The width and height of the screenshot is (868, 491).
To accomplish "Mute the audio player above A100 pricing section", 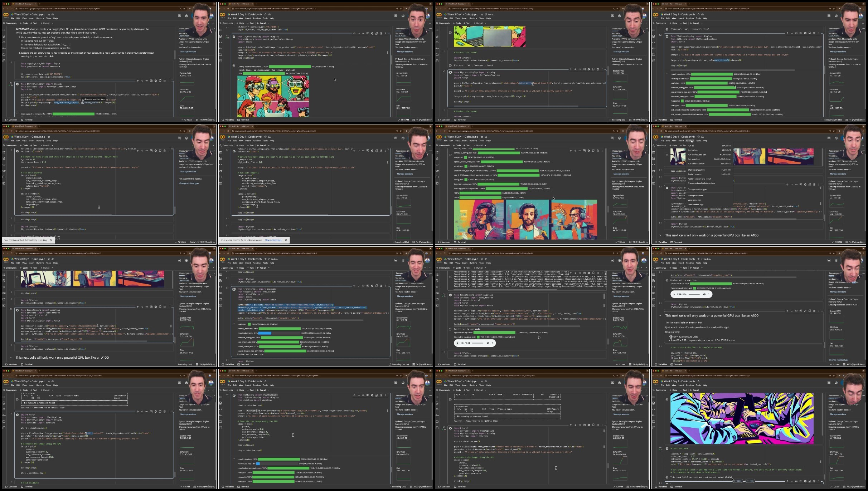I will [x=704, y=294].
